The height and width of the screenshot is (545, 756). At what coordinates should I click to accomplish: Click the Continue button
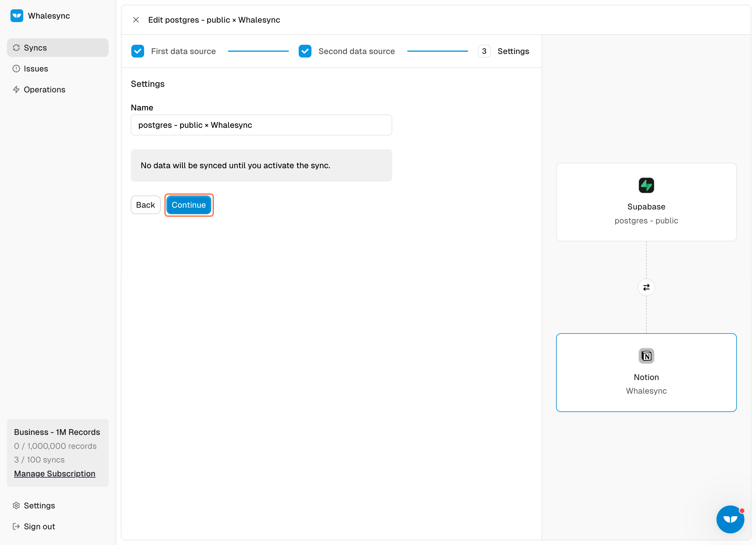189,205
